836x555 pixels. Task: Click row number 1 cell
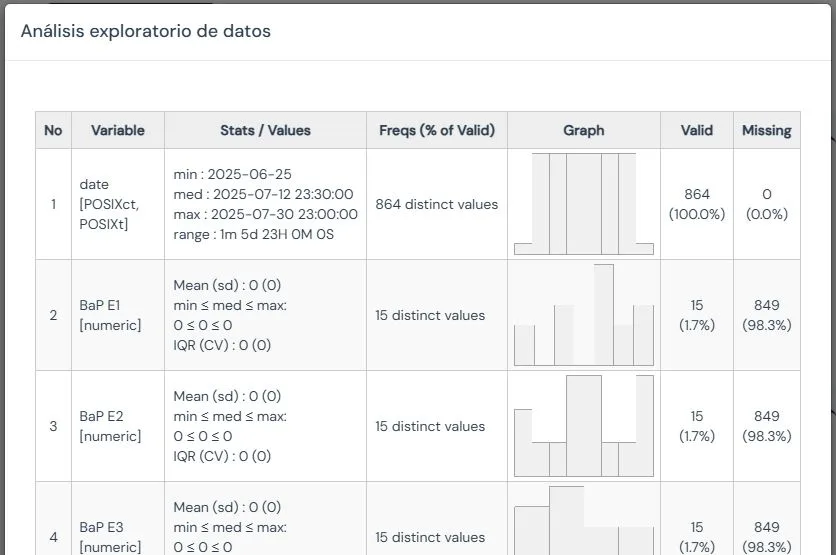click(x=53, y=204)
